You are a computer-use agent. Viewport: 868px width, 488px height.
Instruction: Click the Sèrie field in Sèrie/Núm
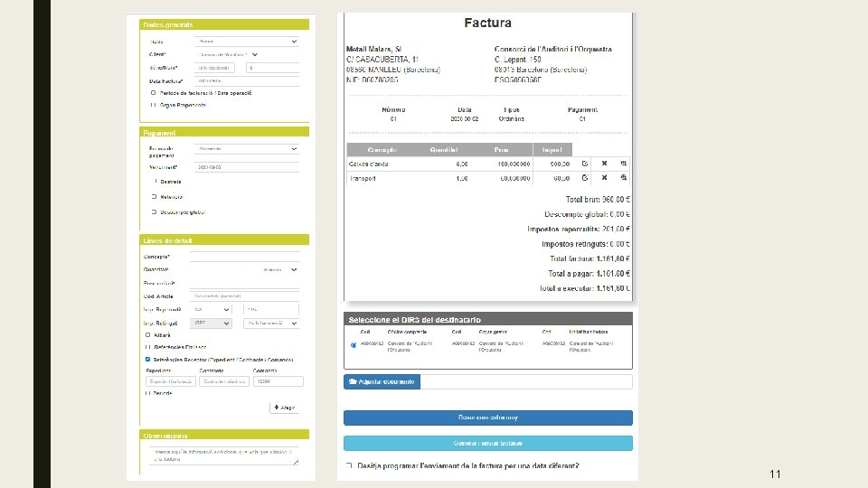click(x=214, y=68)
